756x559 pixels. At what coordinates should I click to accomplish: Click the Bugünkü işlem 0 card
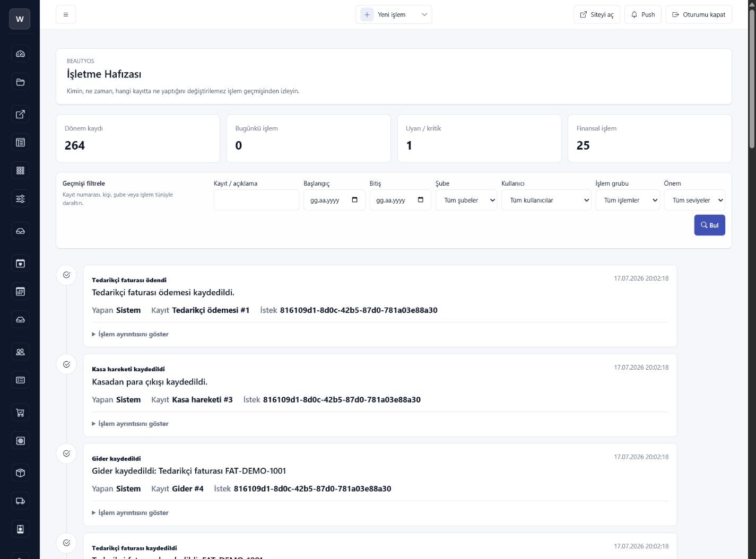308,138
